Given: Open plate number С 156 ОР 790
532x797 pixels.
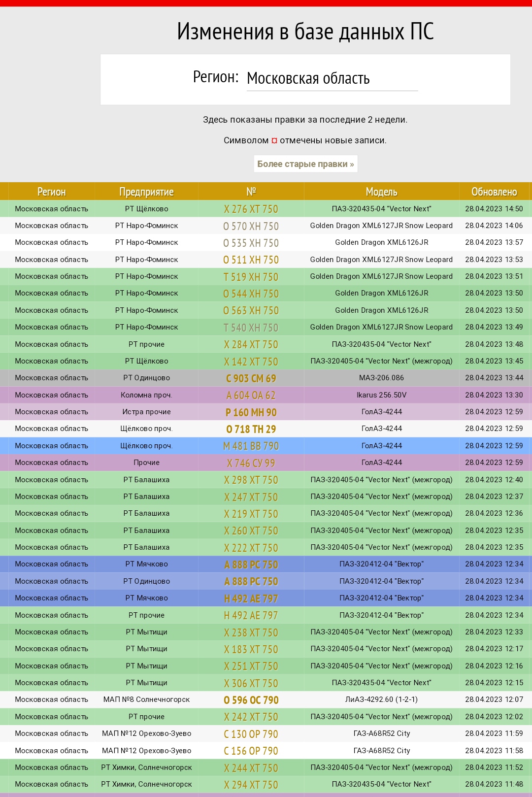Looking at the screenshot, I should (251, 751).
